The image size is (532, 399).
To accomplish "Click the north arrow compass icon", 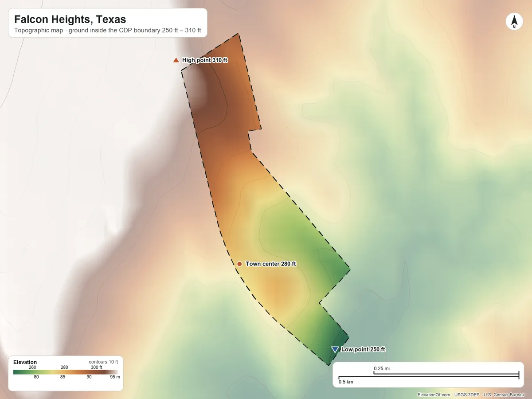I will [x=514, y=22].
